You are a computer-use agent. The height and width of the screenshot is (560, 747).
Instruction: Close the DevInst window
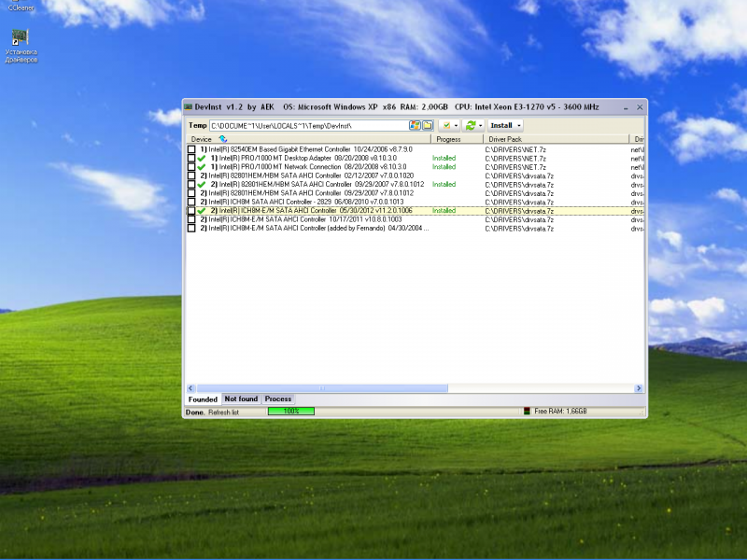(640, 107)
